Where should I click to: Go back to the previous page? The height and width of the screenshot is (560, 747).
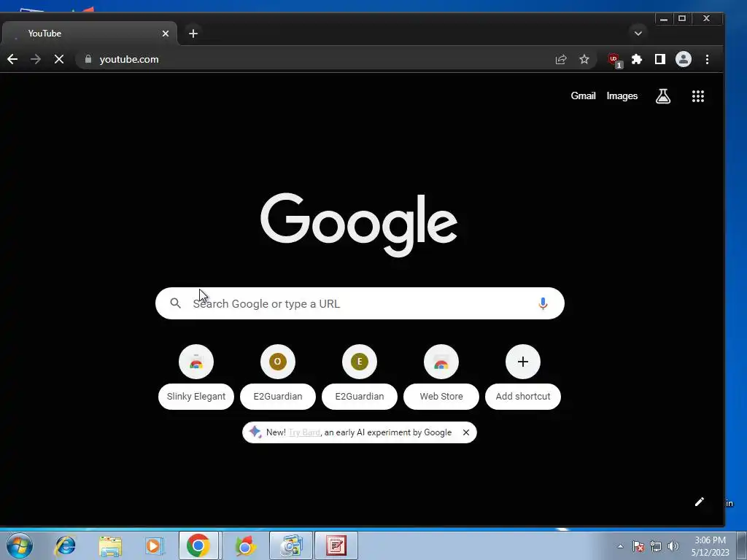[12, 60]
